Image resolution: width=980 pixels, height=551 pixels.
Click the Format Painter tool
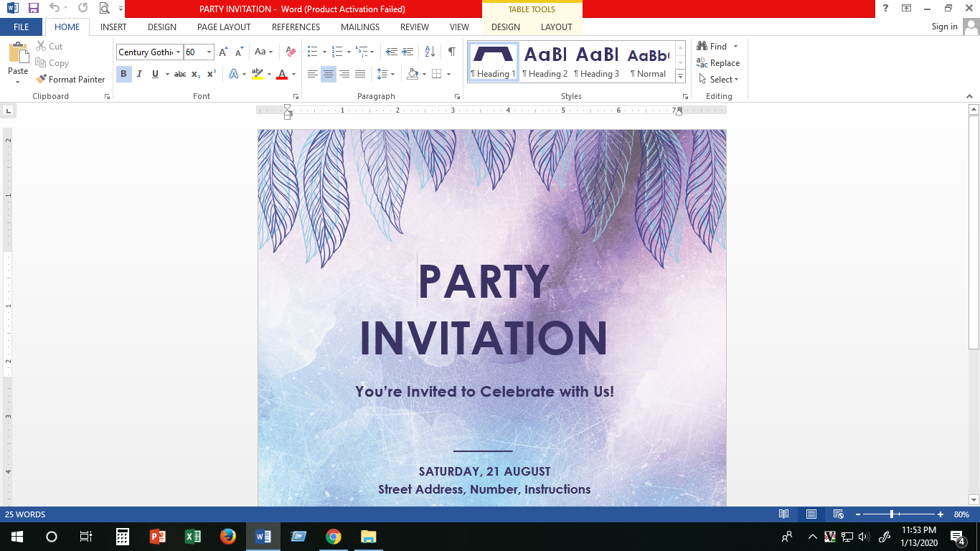click(x=70, y=80)
